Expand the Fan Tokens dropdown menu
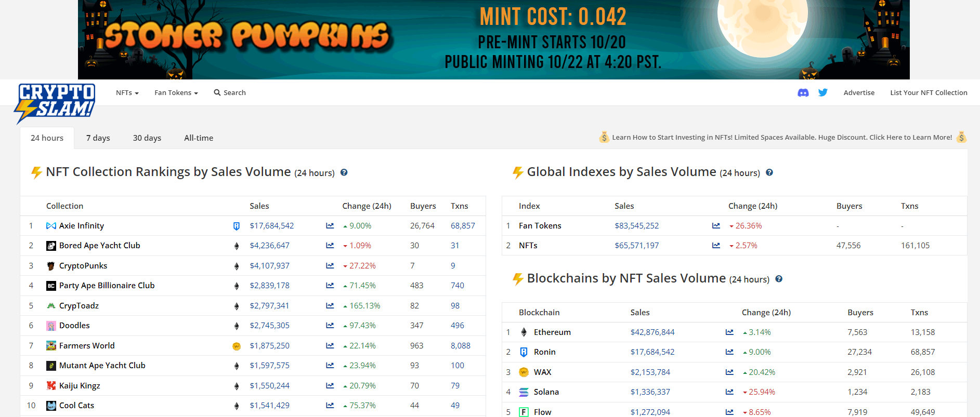The image size is (980, 417). pyautogui.click(x=176, y=92)
